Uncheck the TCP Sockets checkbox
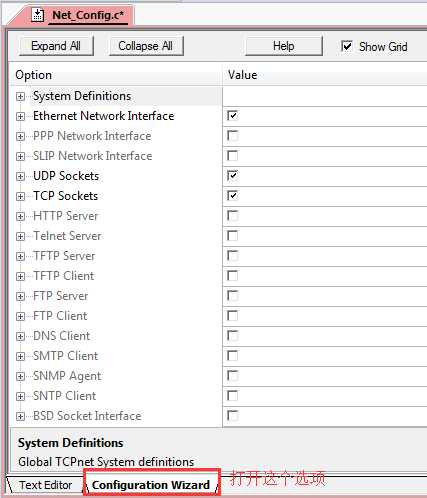Image resolution: width=427 pixels, height=498 pixels. (232, 196)
